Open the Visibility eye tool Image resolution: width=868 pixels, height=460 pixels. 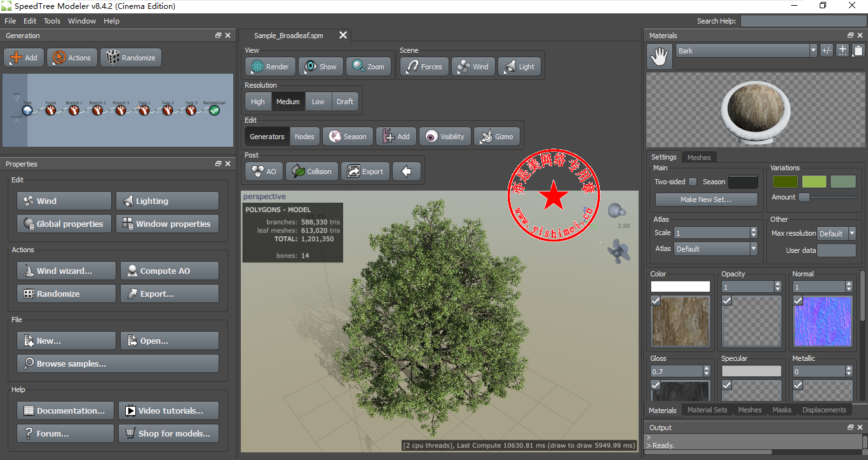[445, 137]
